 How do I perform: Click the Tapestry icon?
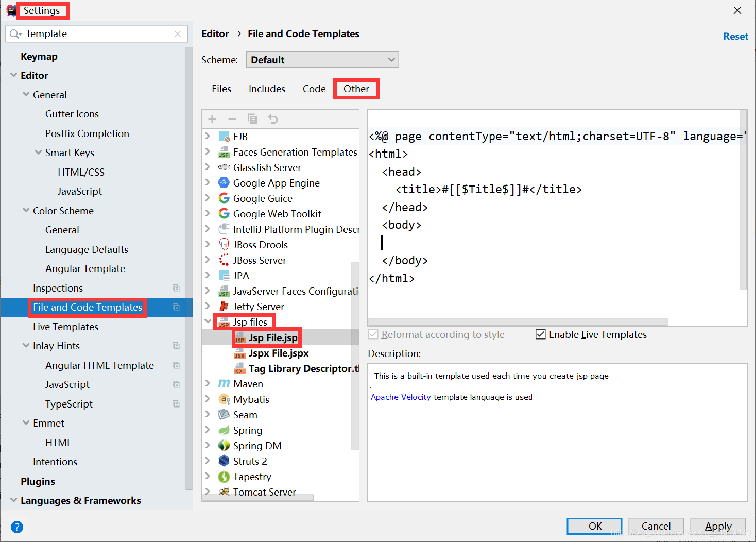click(224, 477)
